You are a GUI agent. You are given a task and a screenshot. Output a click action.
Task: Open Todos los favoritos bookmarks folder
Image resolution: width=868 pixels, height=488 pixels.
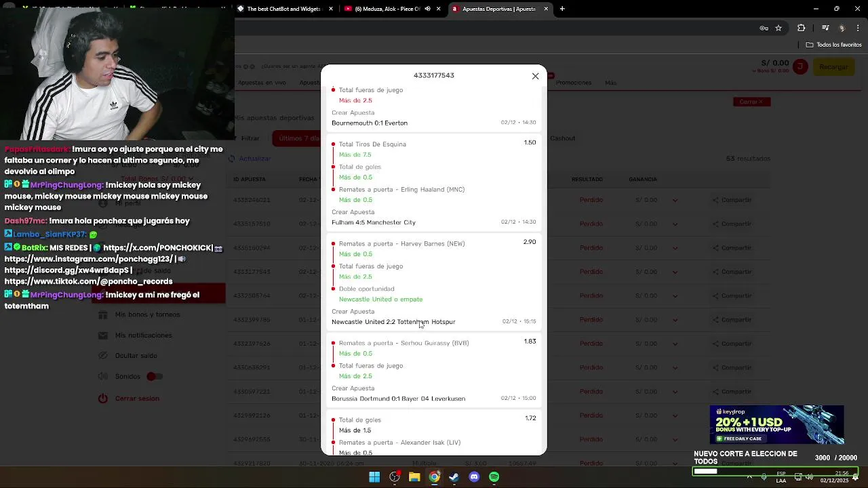[834, 45]
